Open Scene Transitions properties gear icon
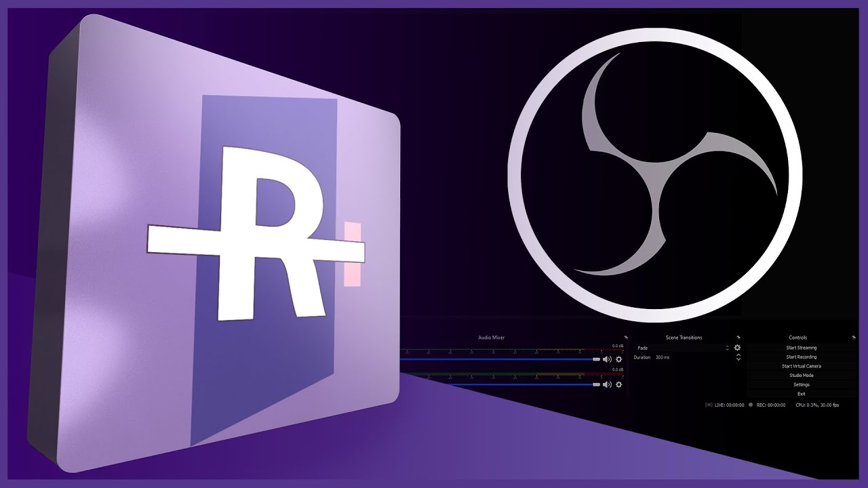This screenshot has height=488, width=868. pyautogui.click(x=737, y=348)
